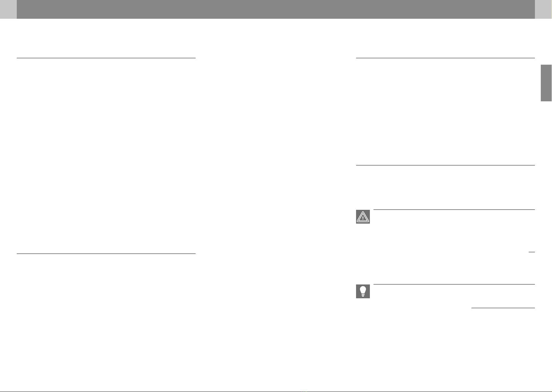
Task: Click the empty warning note body area
Action: coord(454,230)
